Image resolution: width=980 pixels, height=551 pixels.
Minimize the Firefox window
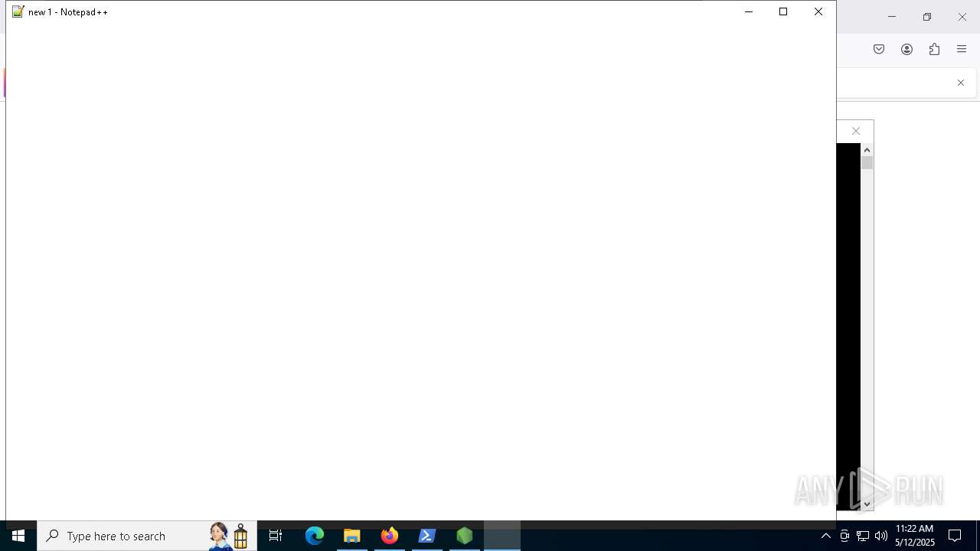pyautogui.click(x=891, y=16)
